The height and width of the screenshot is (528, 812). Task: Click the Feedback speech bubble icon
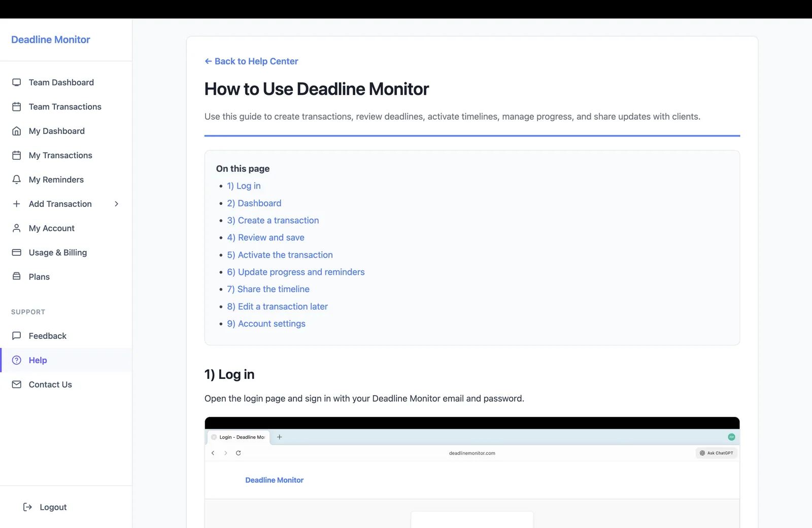click(17, 336)
